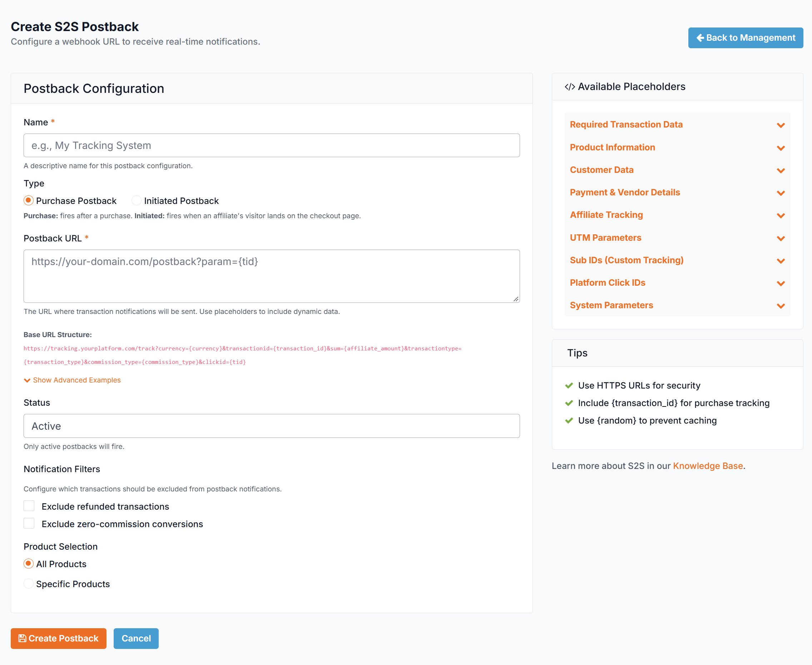Open the Platform Click IDs section
The height and width of the screenshot is (665, 812).
[x=677, y=283]
